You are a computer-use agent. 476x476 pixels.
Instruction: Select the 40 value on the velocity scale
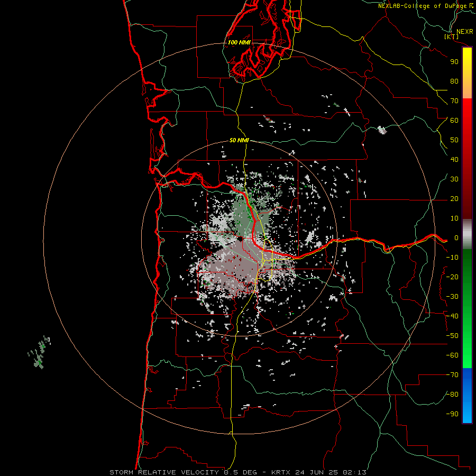coord(454,159)
